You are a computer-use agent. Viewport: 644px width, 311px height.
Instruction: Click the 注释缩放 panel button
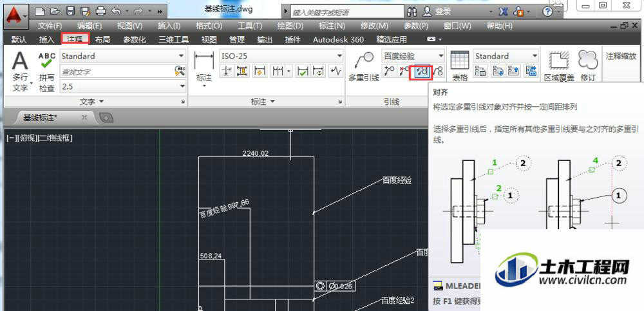(x=621, y=56)
